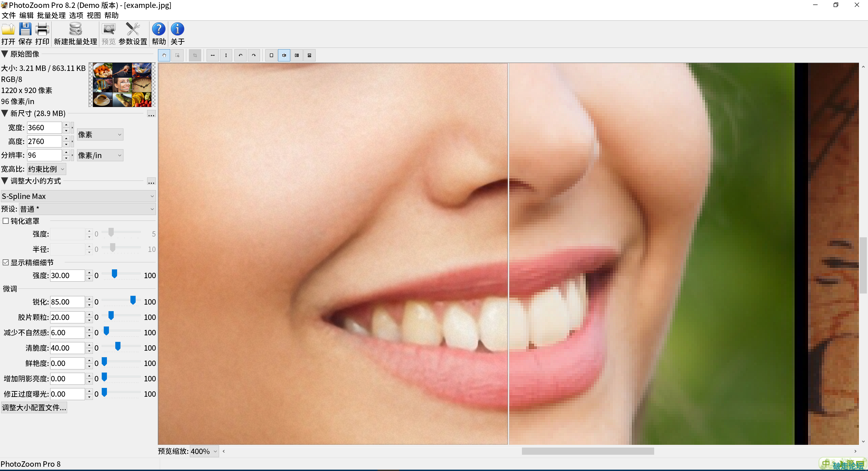Screen dimensions: 868x471
Task: Enable the 钝化遮罩 checkbox
Action: pos(6,221)
